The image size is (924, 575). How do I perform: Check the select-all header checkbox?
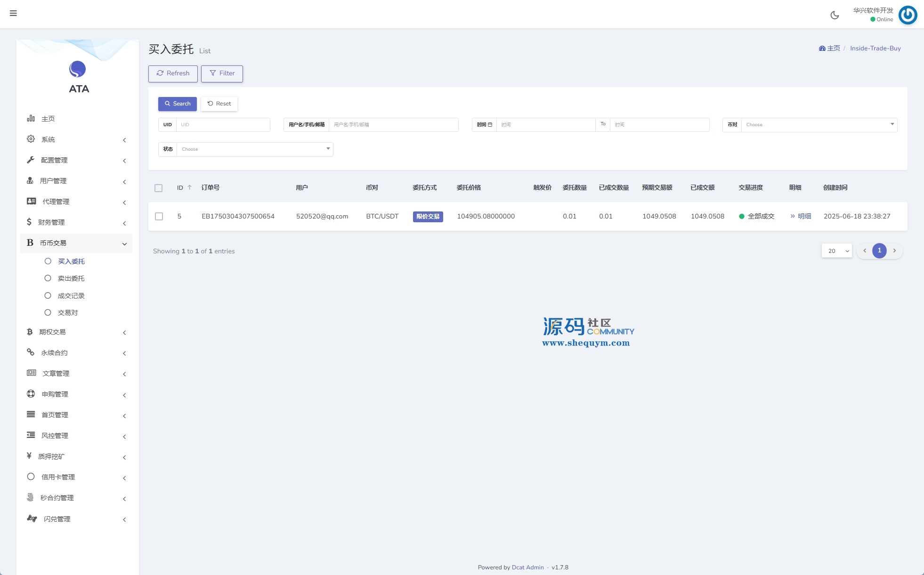(159, 188)
